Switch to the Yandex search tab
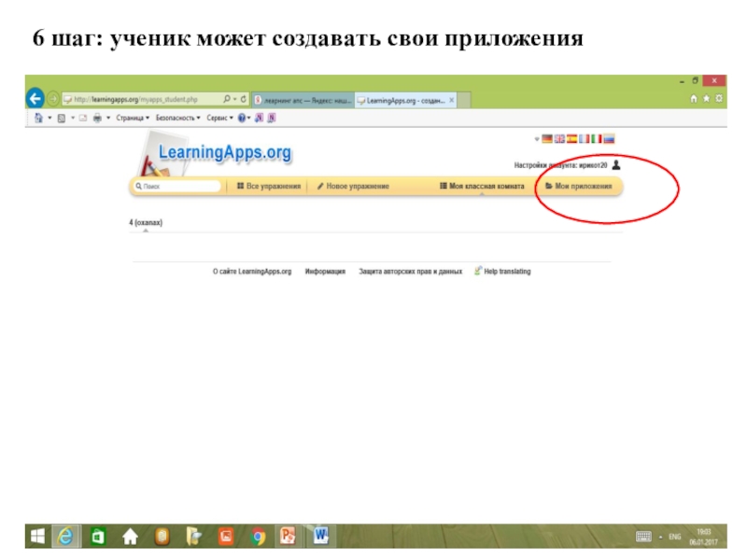Screen dimensions: 747x560 tap(302, 99)
